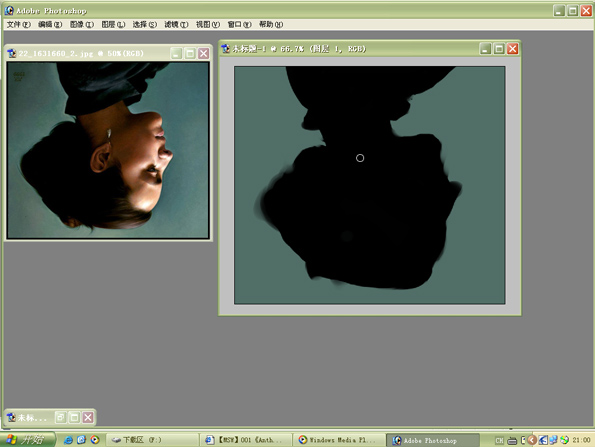Open the 编辑(E) edit menu
The height and width of the screenshot is (447, 595).
pos(50,25)
